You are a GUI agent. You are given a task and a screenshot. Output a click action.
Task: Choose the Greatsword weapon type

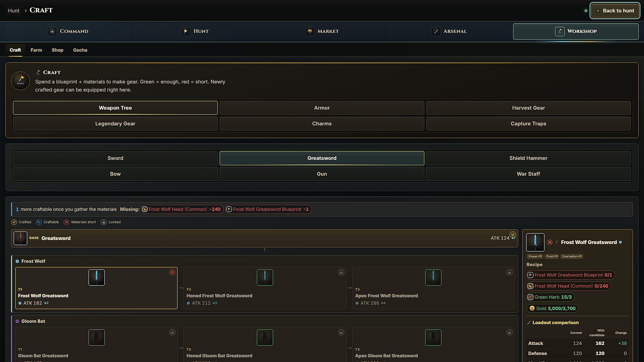pyautogui.click(x=322, y=158)
